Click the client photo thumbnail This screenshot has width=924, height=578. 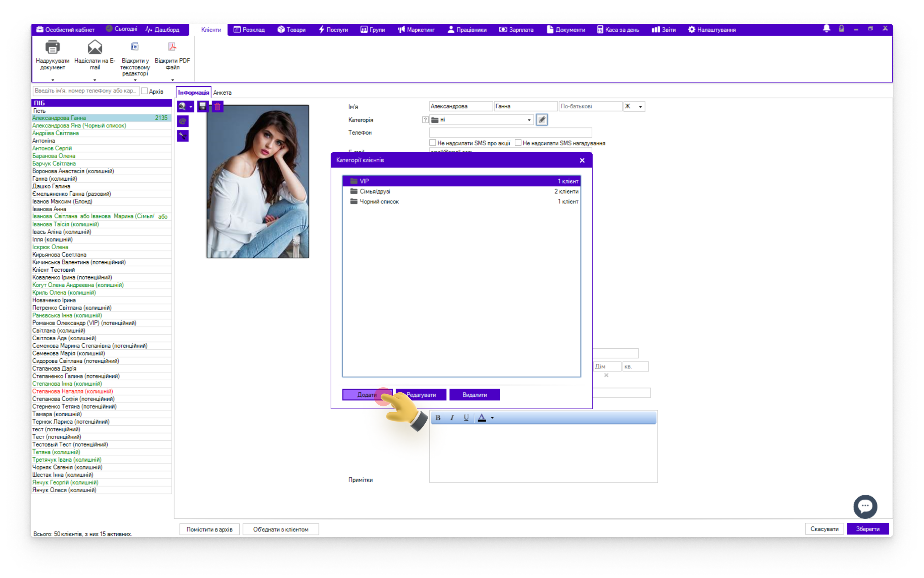tap(258, 181)
